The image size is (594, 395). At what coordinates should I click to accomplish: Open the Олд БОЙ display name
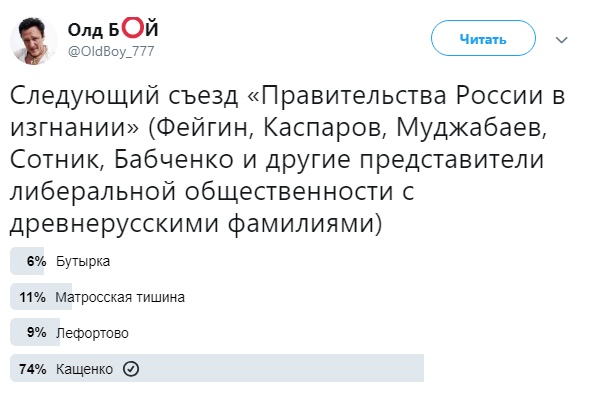point(113,29)
